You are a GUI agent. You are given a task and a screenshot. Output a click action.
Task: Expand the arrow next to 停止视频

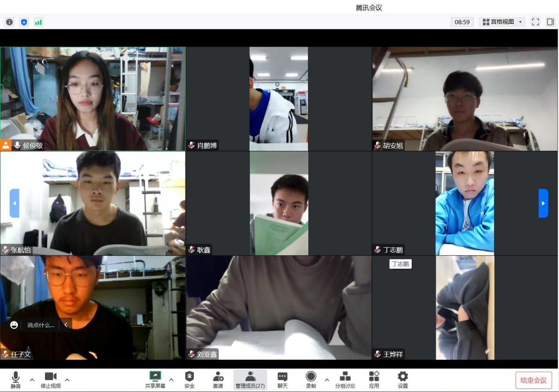pos(67,380)
